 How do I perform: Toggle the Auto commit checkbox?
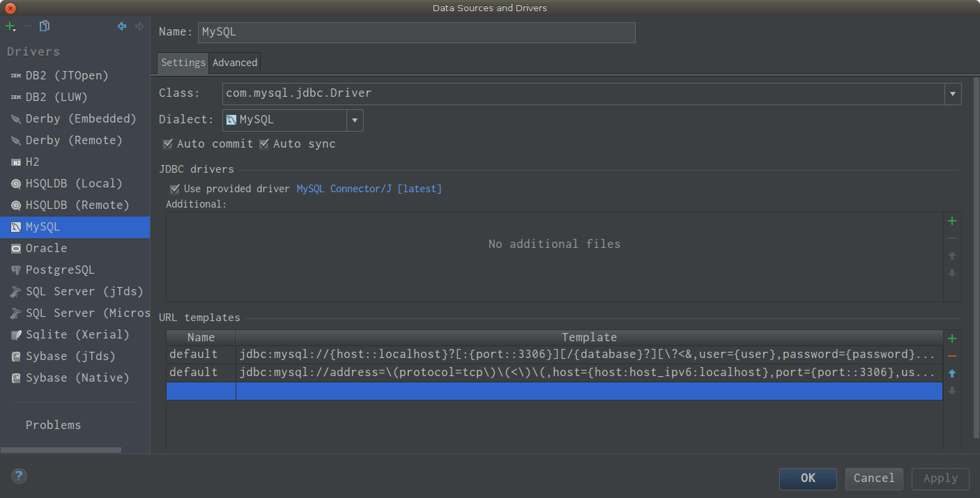(x=168, y=144)
